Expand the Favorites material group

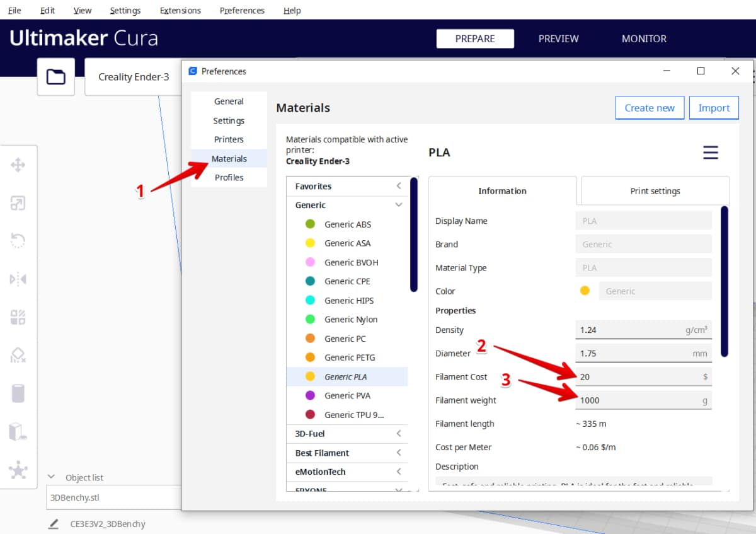[x=347, y=186]
